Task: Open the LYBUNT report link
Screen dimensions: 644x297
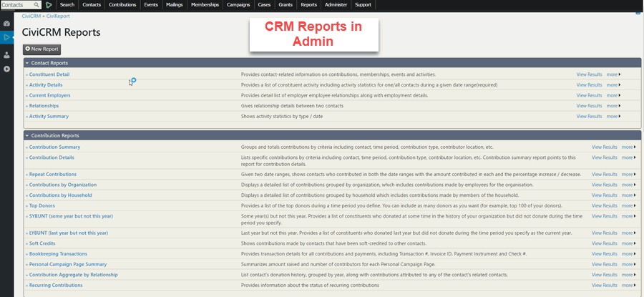Action: 69,233
